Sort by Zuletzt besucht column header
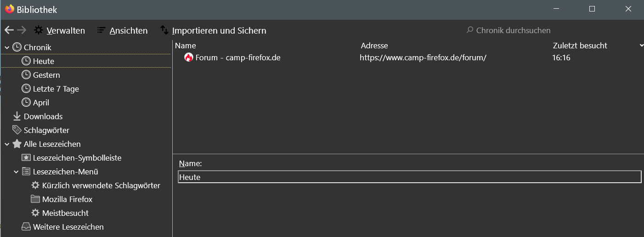This screenshot has height=237, width=644. tap(580, 46)
